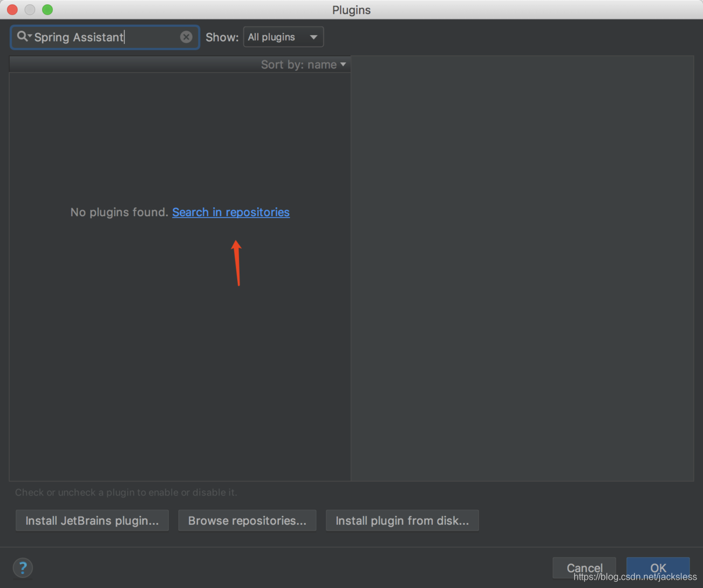Click the enable or disable hint text

[x=126, y=493]
